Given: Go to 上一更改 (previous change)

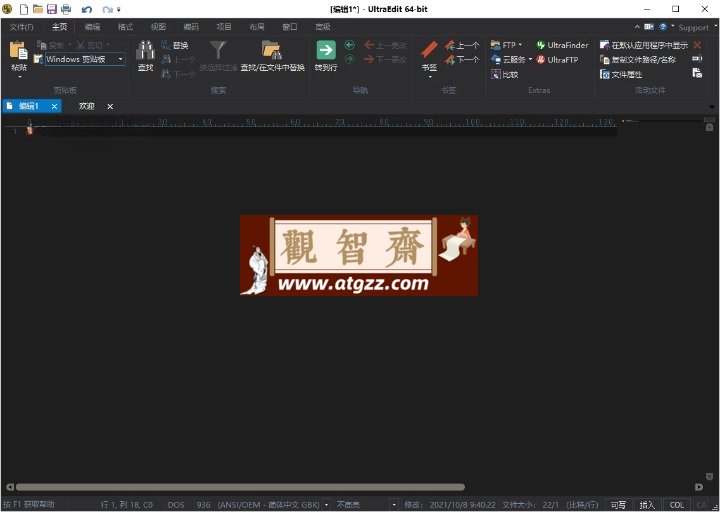Looking at the screenshot, I should pos(385,45).
